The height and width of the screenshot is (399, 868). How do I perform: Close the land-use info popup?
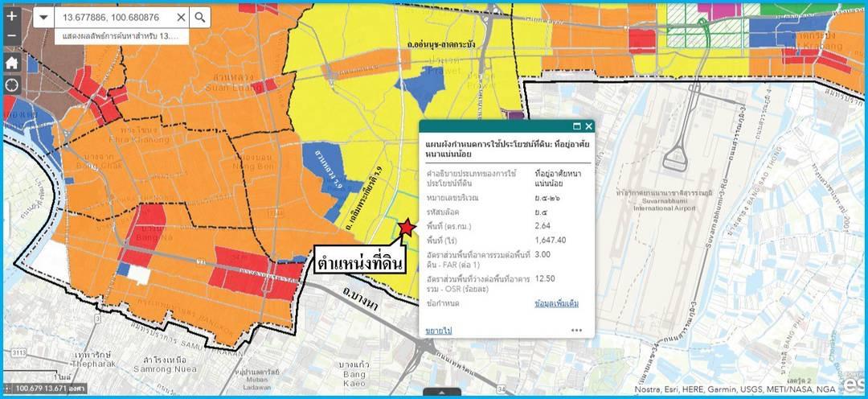coord(588,126)
